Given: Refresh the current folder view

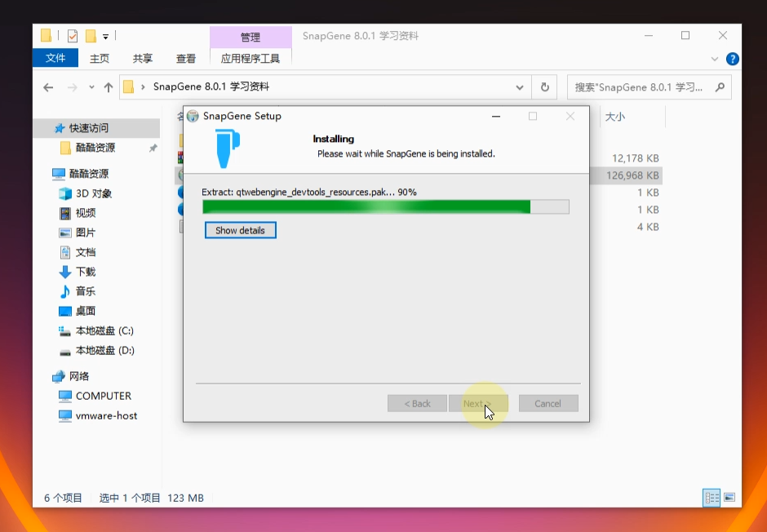Looking at the screenshot, I should (x=545, y=87).
